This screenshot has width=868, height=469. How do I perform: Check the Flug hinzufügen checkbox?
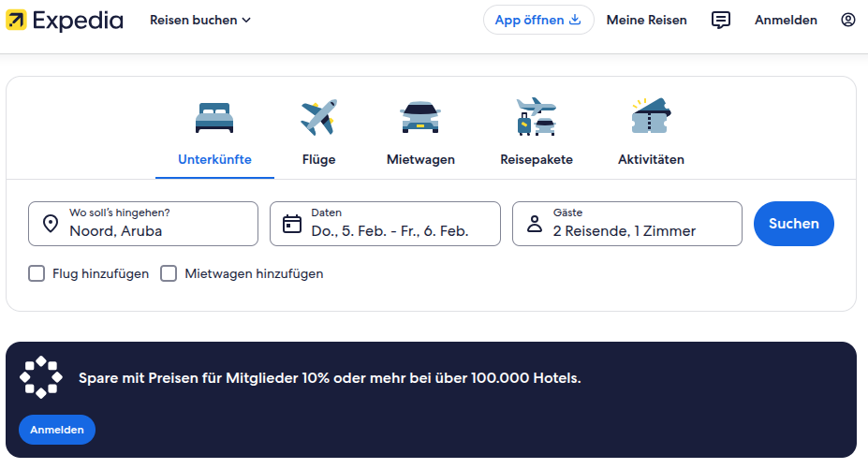(37, 273)
